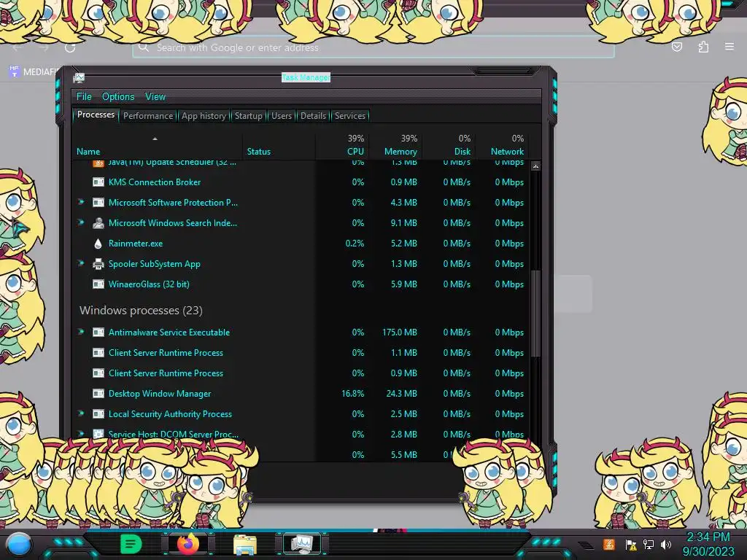Select the KMS Connection Broker row
747x560 pixels.
[300, 182]
